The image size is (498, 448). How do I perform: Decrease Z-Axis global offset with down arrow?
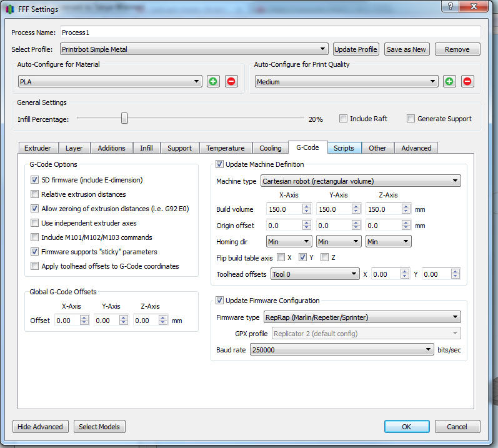pyautogui.click(x=164, y=323)
